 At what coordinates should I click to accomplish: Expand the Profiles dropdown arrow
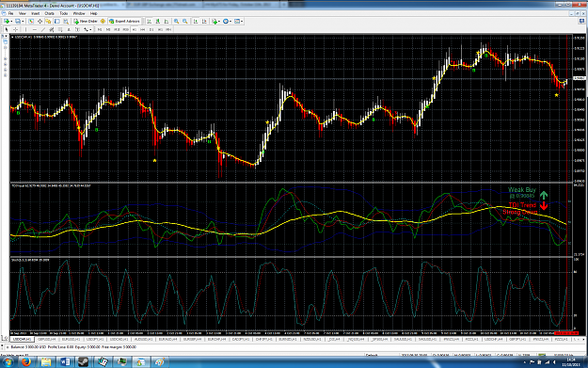(23, 22)
